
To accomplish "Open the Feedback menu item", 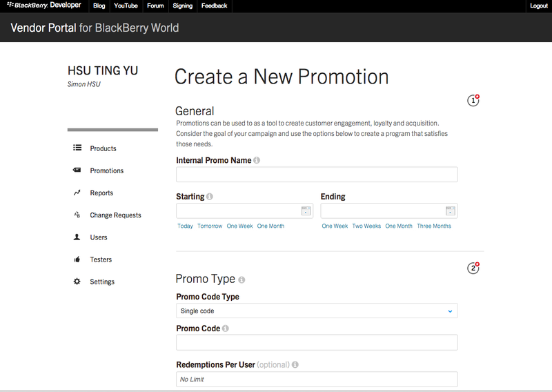I will [x=214, y=6].
